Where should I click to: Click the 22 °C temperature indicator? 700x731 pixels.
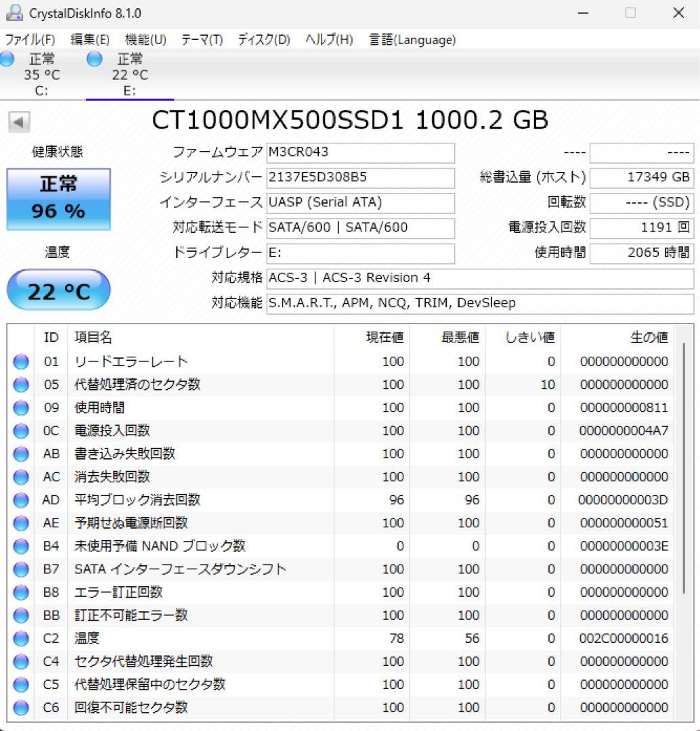(59, 290)
